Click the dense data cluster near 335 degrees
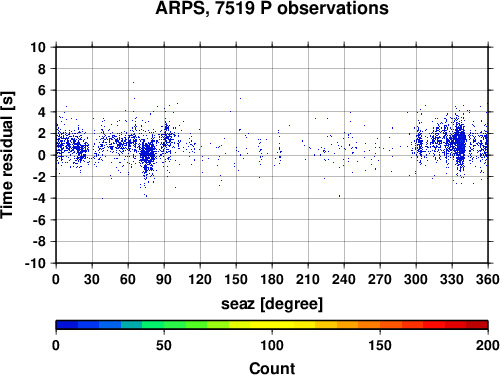This screenshot has width=500, height=375. pos(460,143)
